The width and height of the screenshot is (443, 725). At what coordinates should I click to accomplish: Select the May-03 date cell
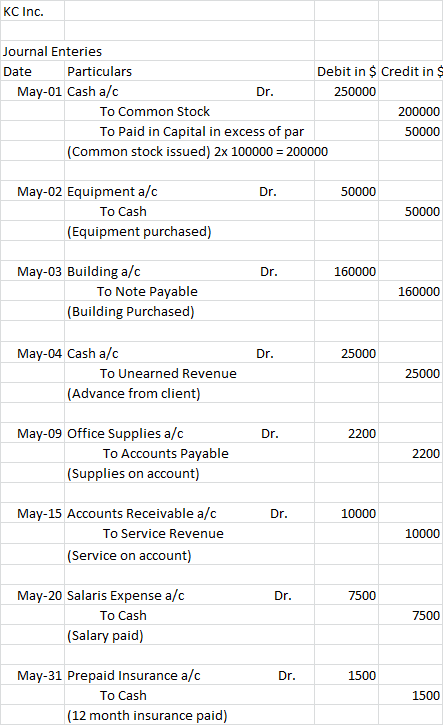click(x=32, y=271)
